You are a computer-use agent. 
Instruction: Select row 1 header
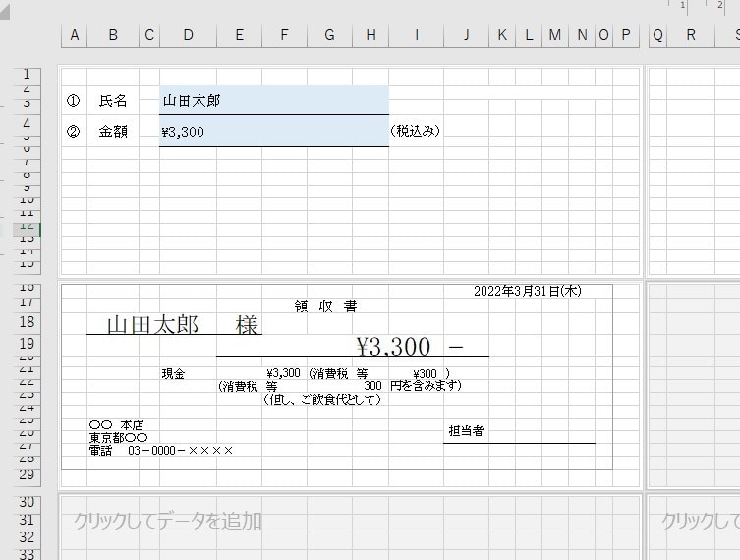pos(27,75)
